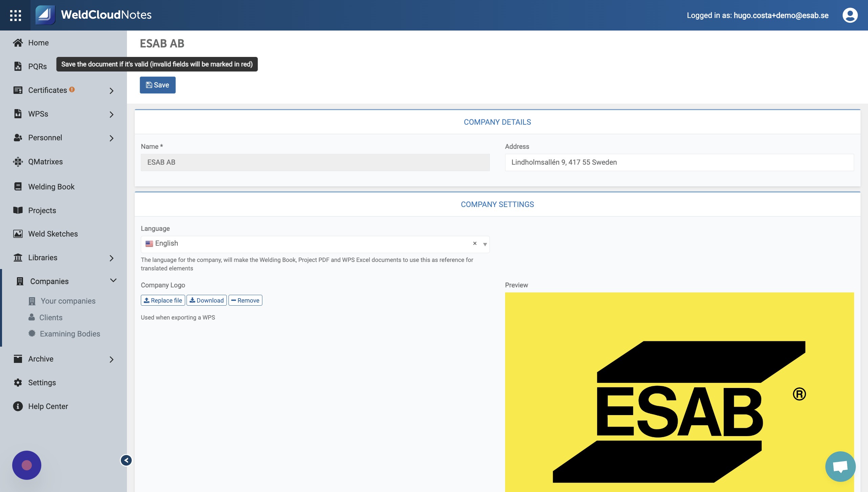Click the Personnel people icon
Viewport: 868px width, 492px height.
[18, 138]
